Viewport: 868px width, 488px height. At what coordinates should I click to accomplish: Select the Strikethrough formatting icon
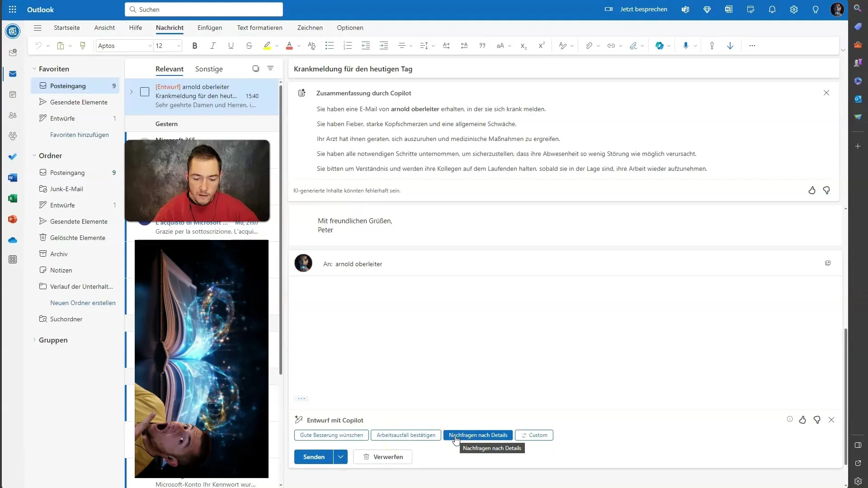click(x=249, y=46)
